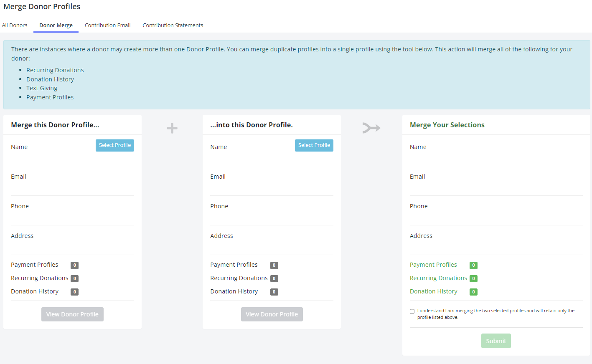This screenshot has height=364, width=592.
Task: Open the Contribution Email tab
Action: [107, 25]
